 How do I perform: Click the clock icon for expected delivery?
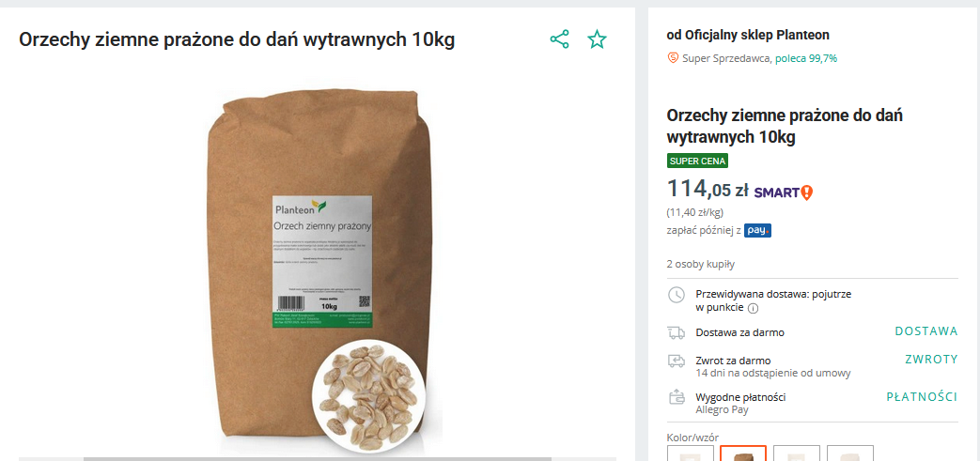coord(677,295)
